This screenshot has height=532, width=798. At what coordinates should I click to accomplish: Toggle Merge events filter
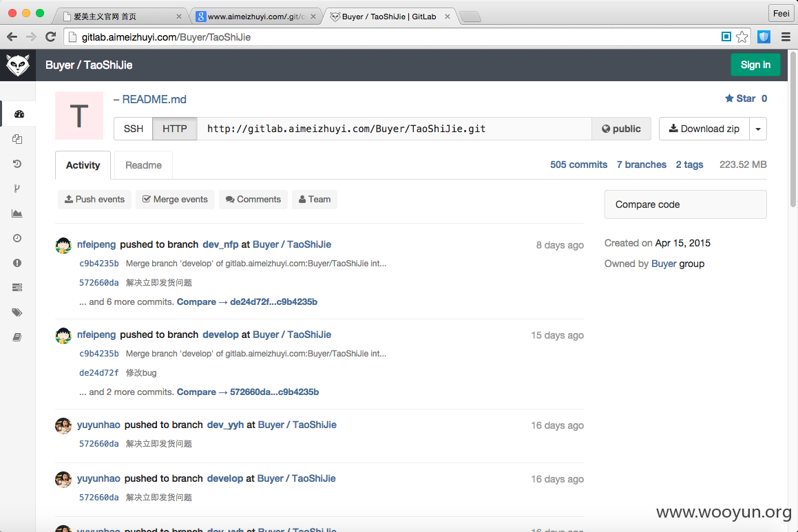pyautogui.click(x=175, y=200)
